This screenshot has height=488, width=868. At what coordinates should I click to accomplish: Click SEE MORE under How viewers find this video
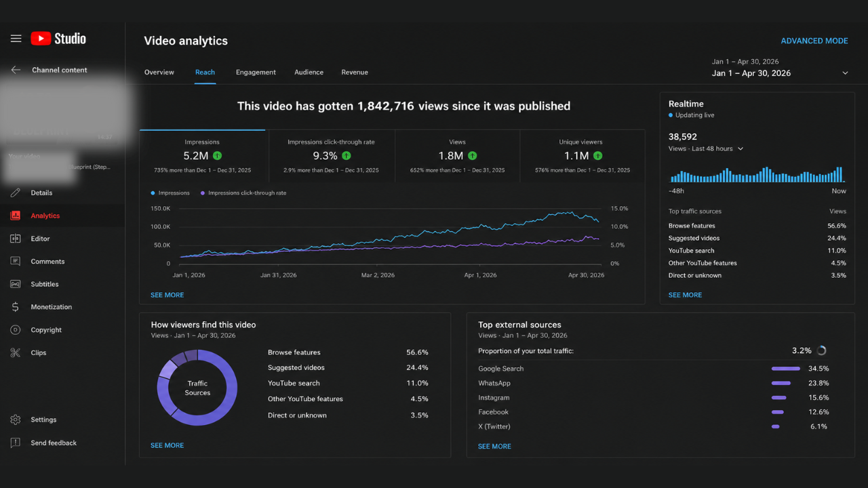point(167,445)
